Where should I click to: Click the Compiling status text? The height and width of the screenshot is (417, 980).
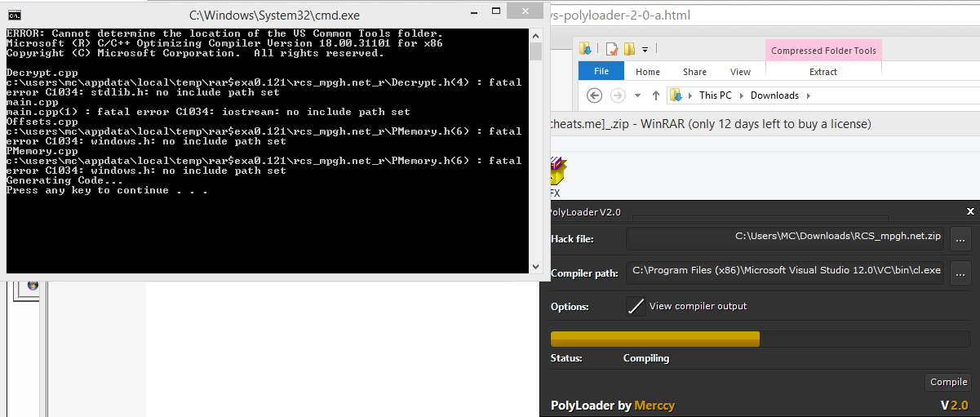click(x=646, y=358)
